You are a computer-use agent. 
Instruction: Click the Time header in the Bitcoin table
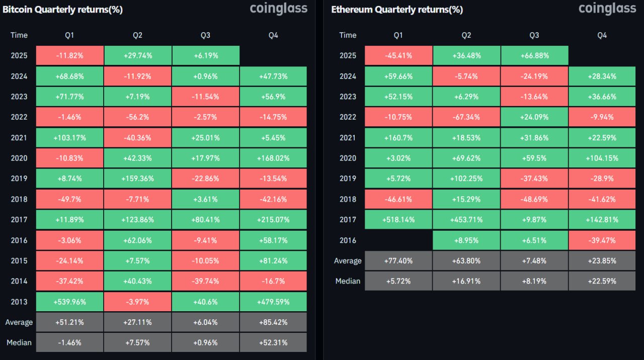[19, 35]
